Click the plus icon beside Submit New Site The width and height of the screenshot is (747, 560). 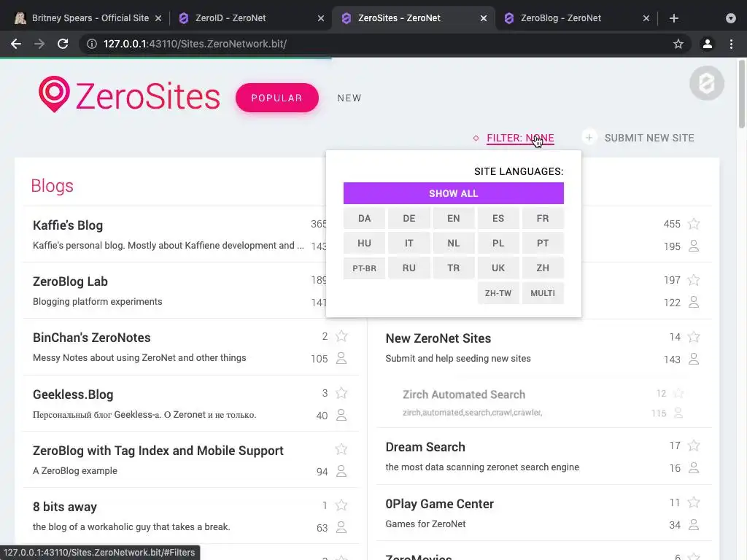pos(589,138)
